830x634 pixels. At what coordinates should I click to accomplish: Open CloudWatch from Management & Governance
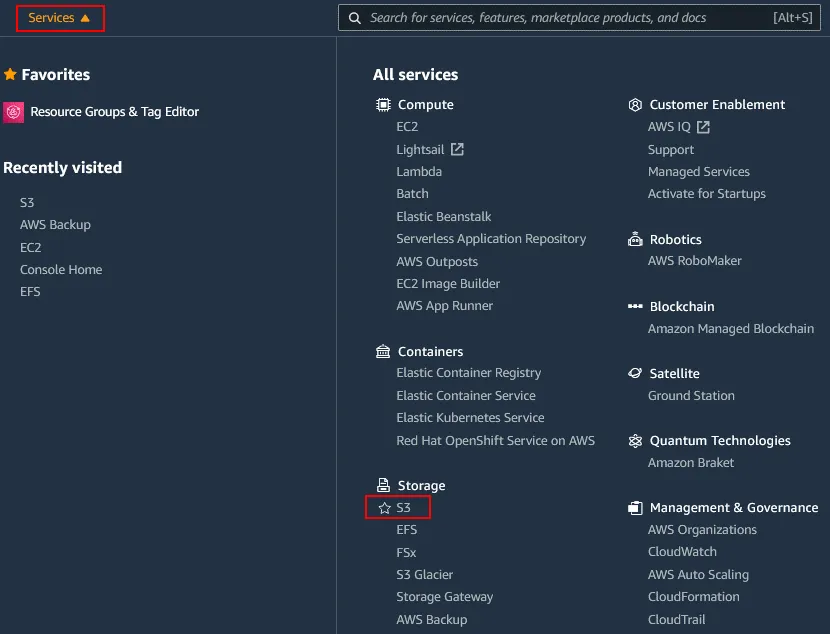pyautogui.click(x=682, y=551)
